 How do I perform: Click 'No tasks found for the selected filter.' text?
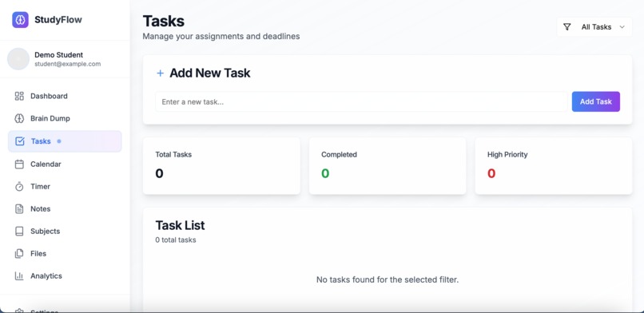[388, 279]
